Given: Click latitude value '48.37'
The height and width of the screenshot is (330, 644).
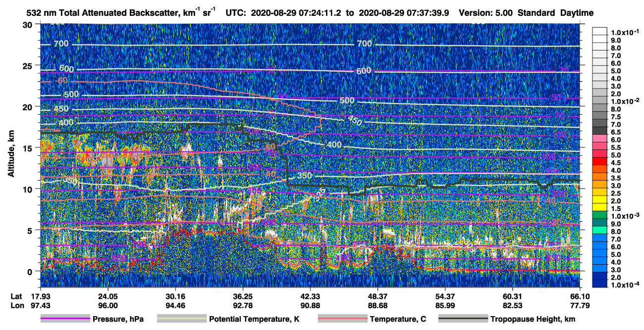Looking at the screenshot, I should [x=378, y=296].
